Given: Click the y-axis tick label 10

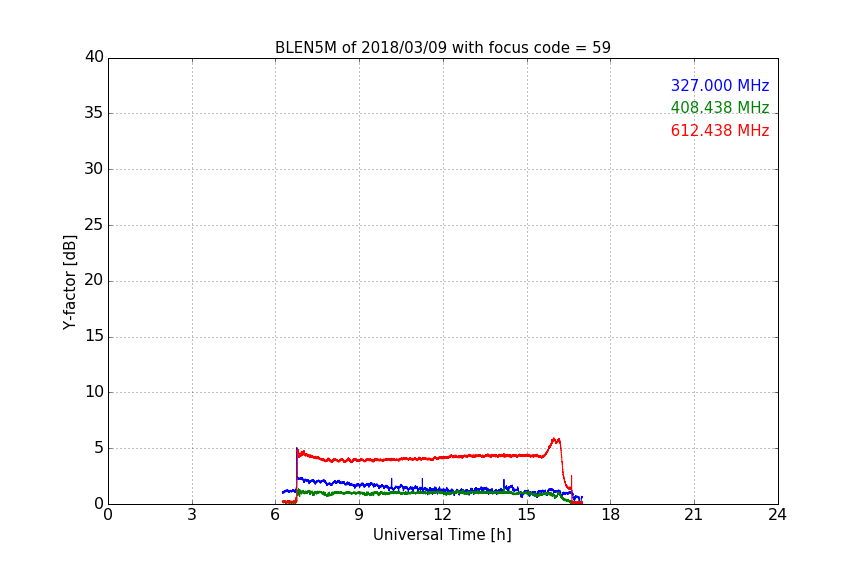Looking at the screenshot, I should pyautogui.click(x=94, y=392).
